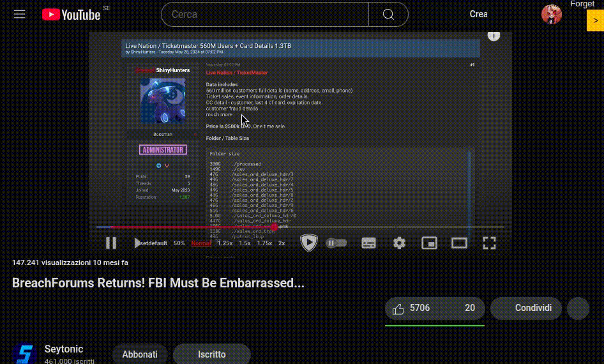This screenshot has height=364, width=604.
Task: Open the player settings gear
Action: point(399,243)
